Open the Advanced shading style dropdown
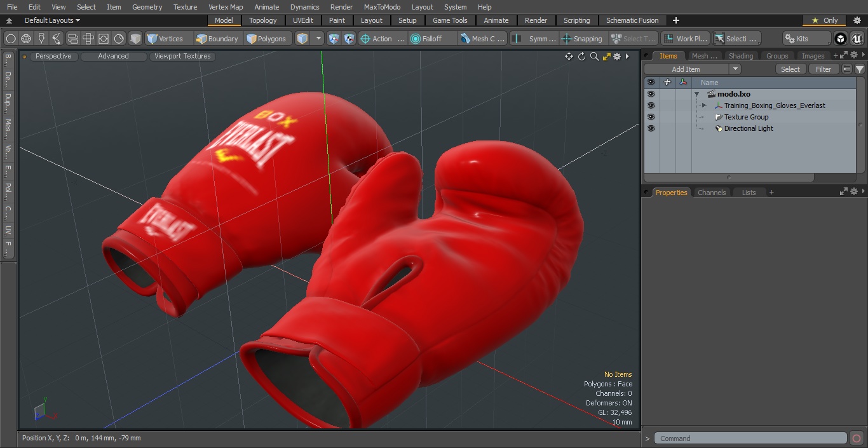Image resolution: width=868 pixels, height=448 pixels. (x=113, y=56)
